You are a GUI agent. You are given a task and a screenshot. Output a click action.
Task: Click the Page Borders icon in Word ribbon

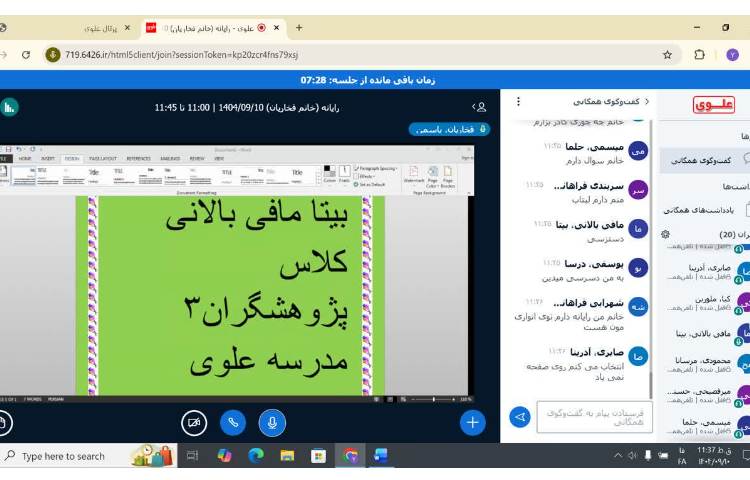(448, 177)
